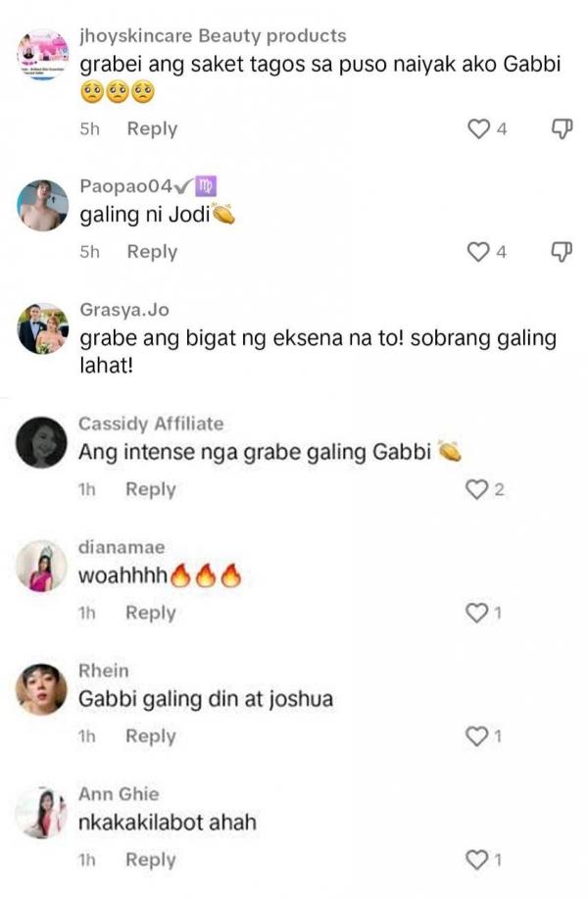Tap the heart on Cassidy Affiliate's comment
588x898 pixels.
pos(476,489)
